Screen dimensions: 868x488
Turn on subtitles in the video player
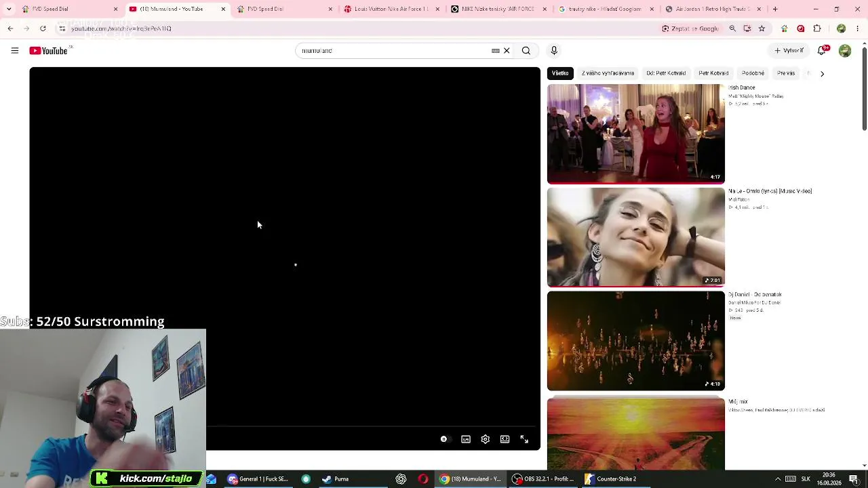pyautogui.click(x=466, y=439)
